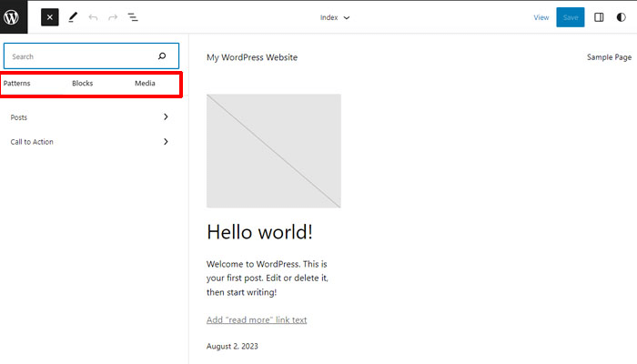This screenshot has width=637, height=364.
Task: Click the Undo arrow icon
Action: tap(93, 17)
